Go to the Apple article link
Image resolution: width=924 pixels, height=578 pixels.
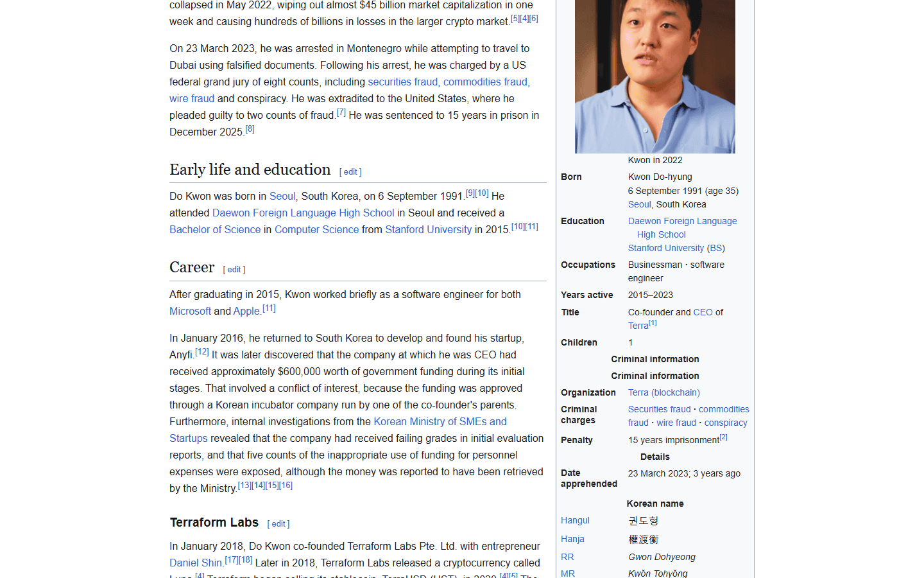[x=246, y=311]
